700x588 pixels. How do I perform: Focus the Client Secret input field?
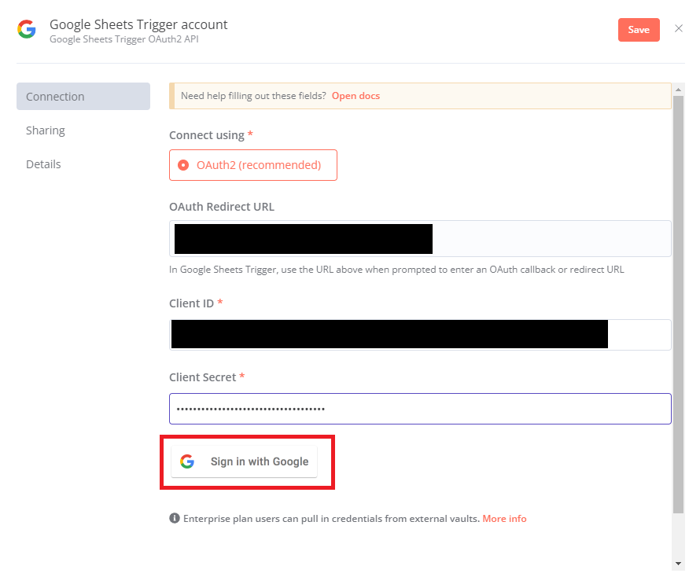tap(420, 409)
